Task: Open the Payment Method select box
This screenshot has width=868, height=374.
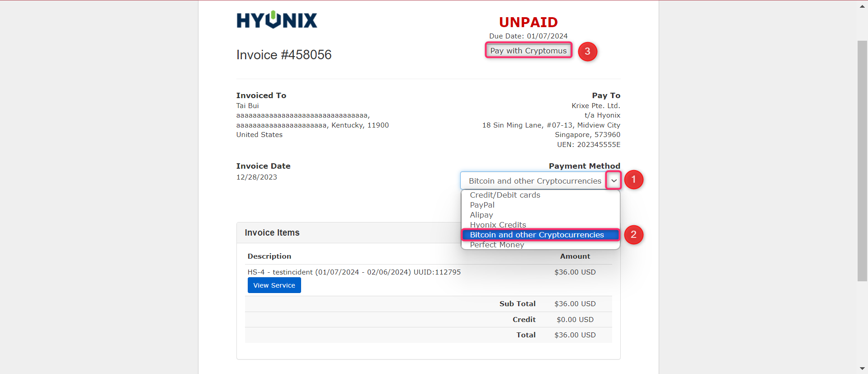Action: [x=534, y=181]
